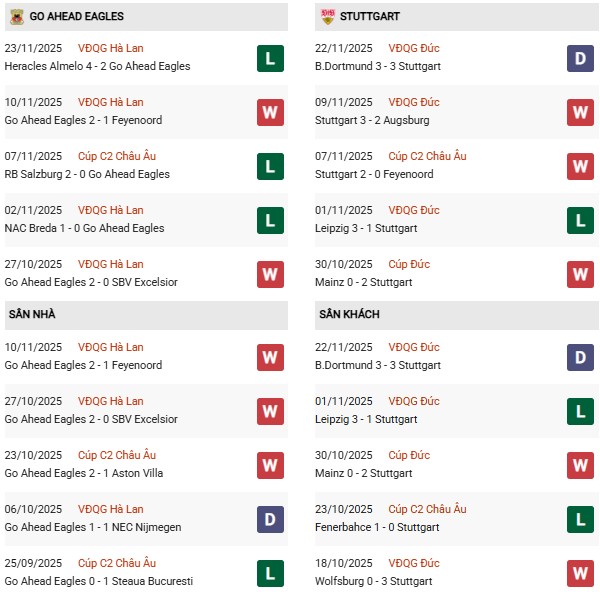600x596 pixels.
Task: Open the Cúp C2 Châu Âu link dated 25/09/2025
Action: (117, 563)
